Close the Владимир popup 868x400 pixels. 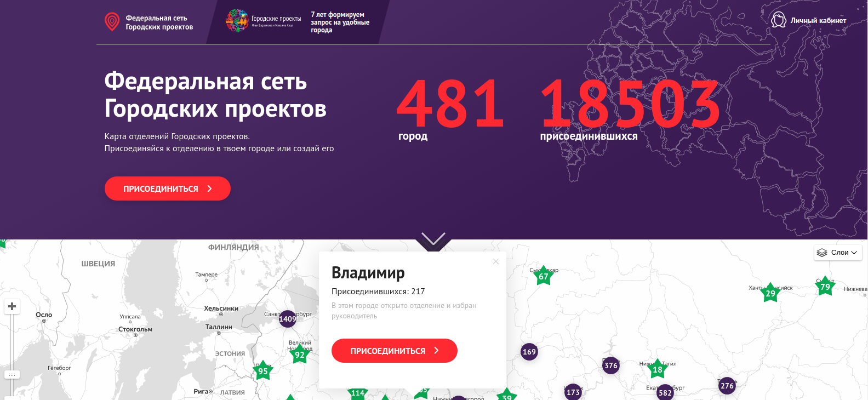[x=496, y=261]
